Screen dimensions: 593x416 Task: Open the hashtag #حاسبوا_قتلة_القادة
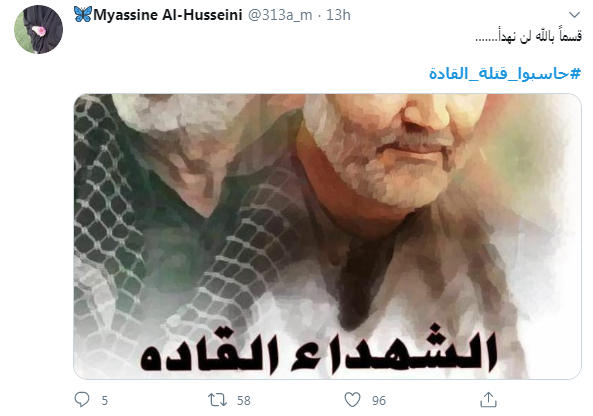click(x=505, y=73)
